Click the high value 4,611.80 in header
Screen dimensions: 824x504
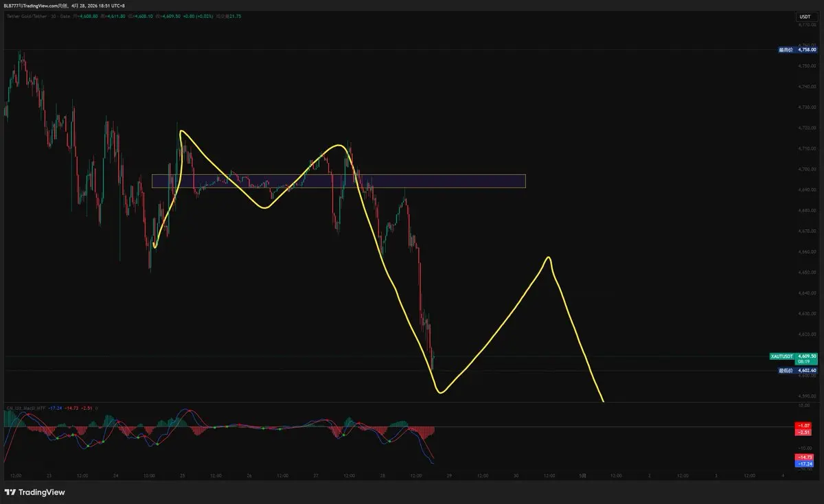[115, 16]
